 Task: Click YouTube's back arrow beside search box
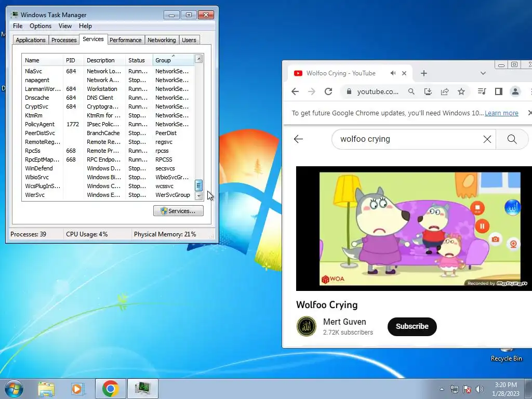tap(298, 139)
